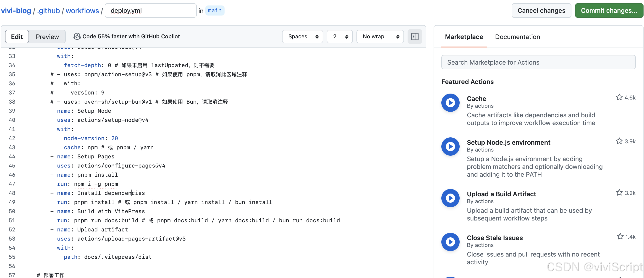Open the No wrap line mode dropdown
Screen dimensions: 644x278
[380, 37]
